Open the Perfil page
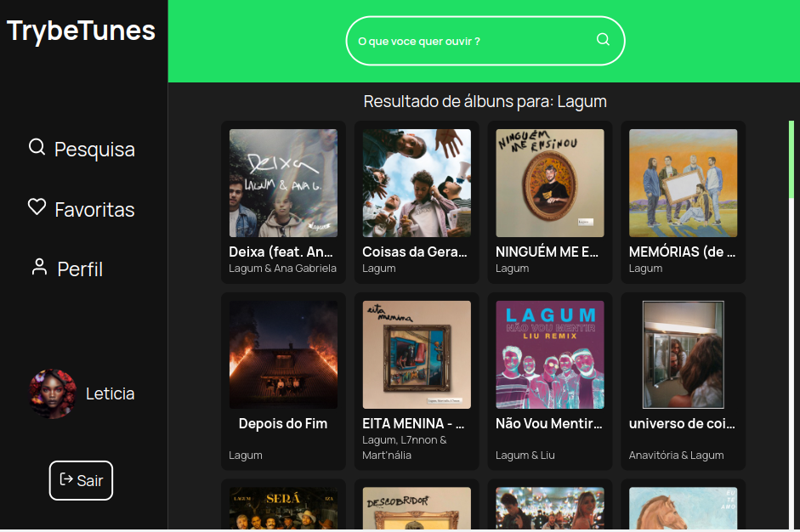 click(x=79, y=269)
